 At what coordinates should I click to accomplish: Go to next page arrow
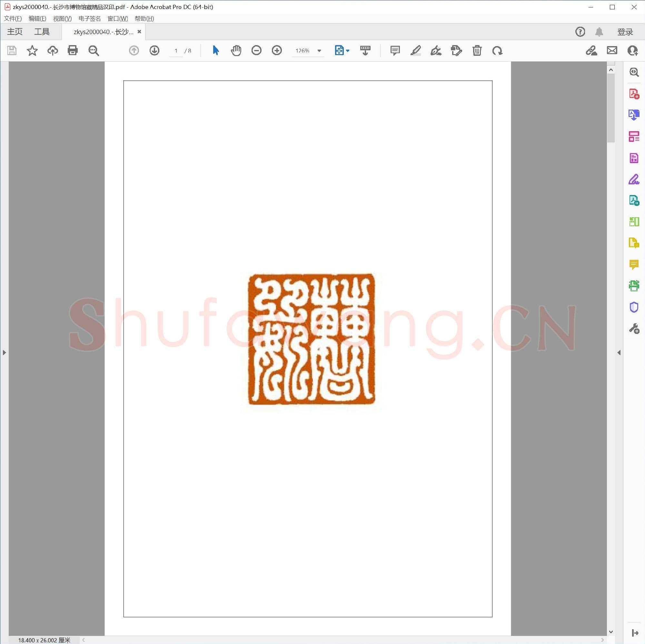tap(154, 50)
